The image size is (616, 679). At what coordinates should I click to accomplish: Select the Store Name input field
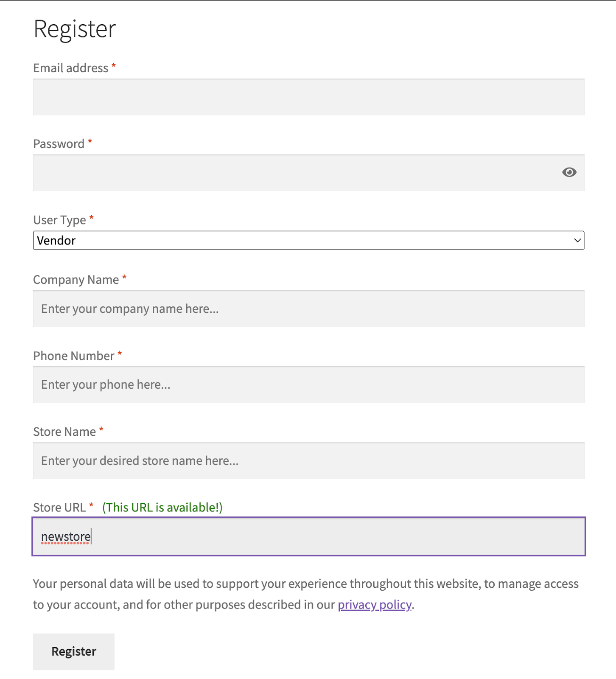tap(308, 461)
